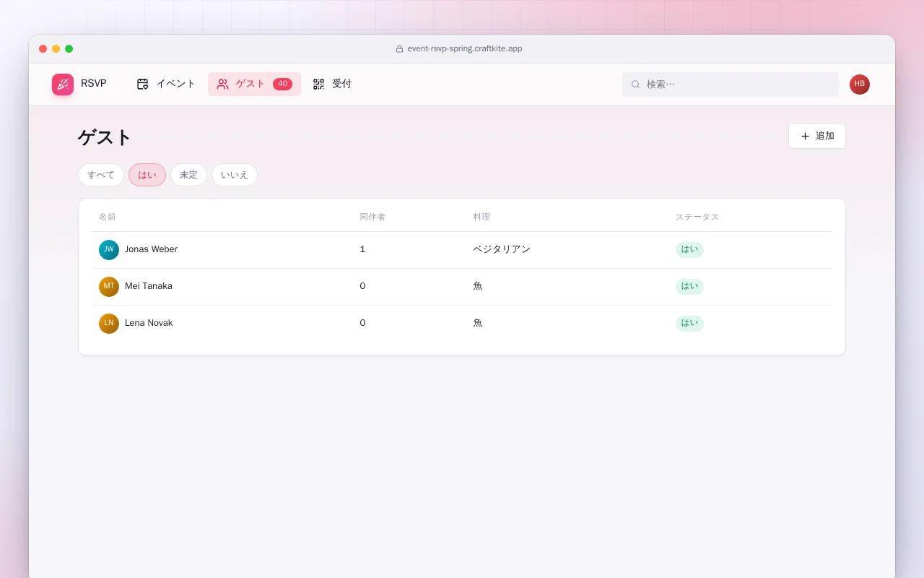Click the ステータス column header
Viewport: 924px width, 578px height.
coord(697,217)
